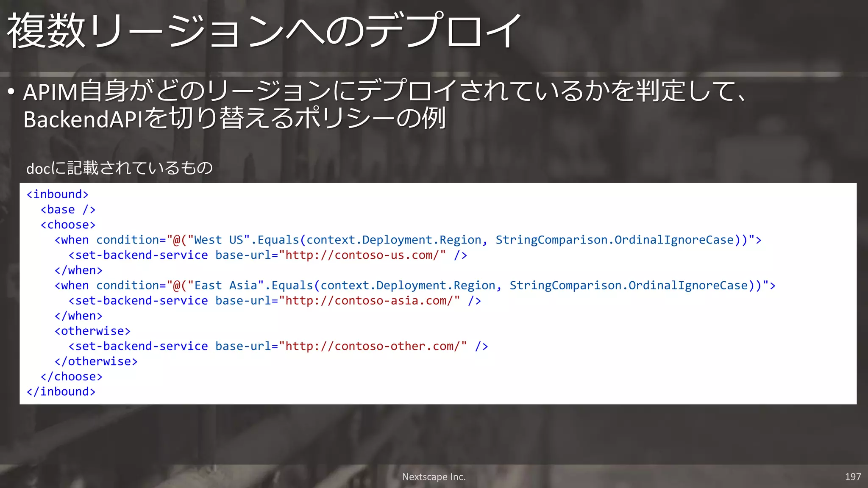Image resolution: width=868 pixels, height=488 pixels.
Task: Click the contoso-us.com backend URL line
Action: [267, 255]
